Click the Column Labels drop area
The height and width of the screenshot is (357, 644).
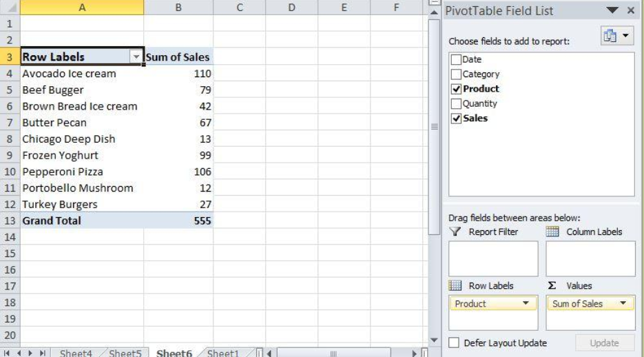point(590,258)
